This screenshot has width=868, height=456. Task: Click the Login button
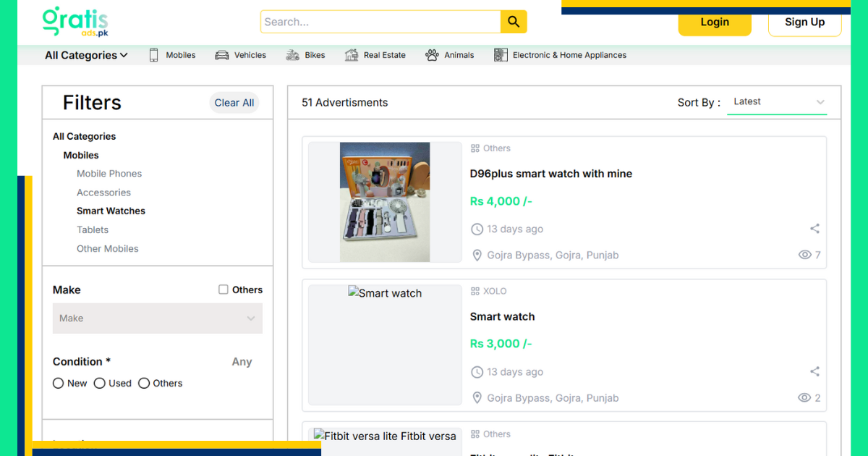click(715, 22)
